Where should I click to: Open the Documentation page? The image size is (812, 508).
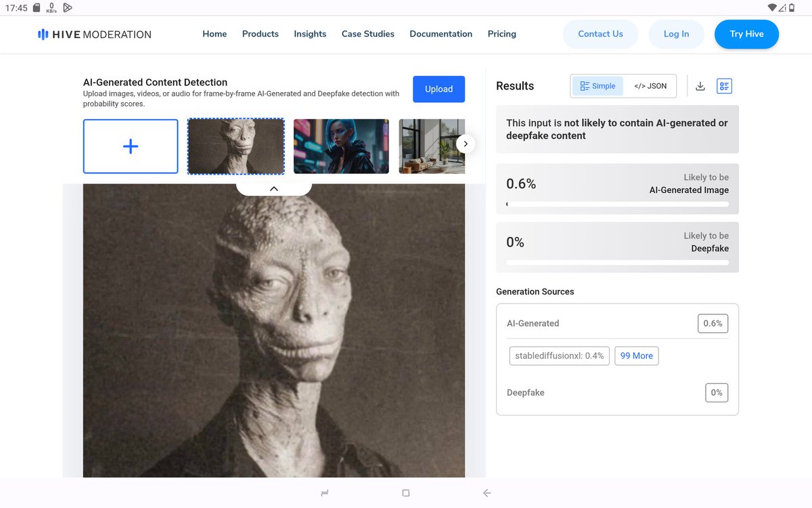(441, 34)
